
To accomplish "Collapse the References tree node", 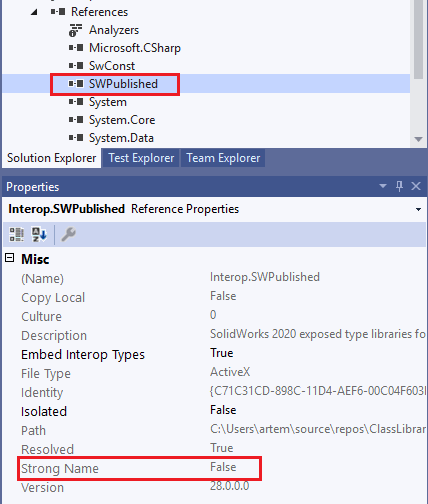I will pyautogui.click(x=34, y=12).
